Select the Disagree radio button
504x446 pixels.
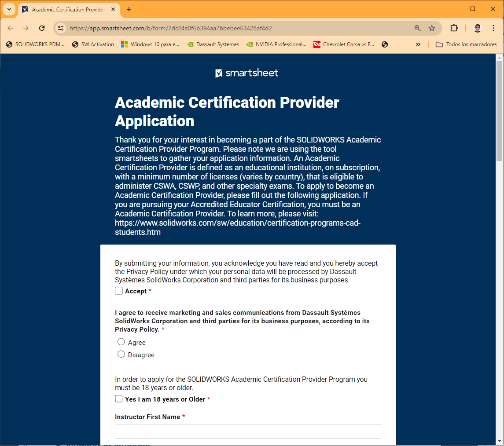[121, 354]
